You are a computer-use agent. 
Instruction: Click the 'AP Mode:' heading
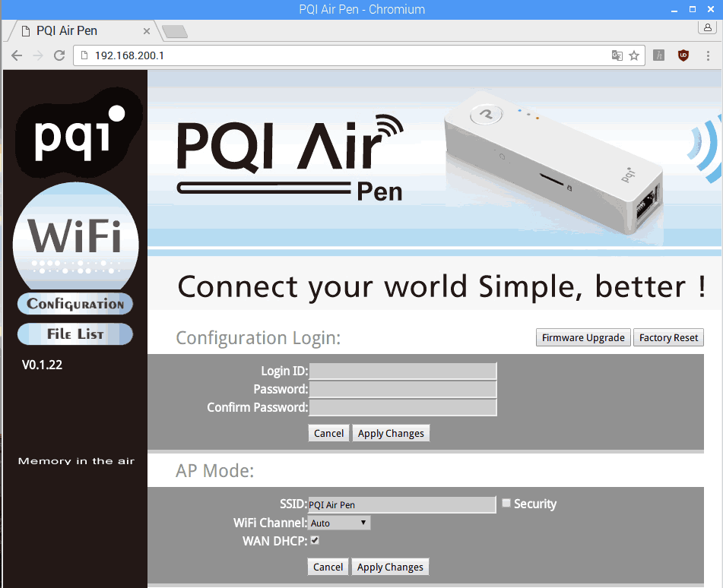pyautogui.click(x=215, y=470)
